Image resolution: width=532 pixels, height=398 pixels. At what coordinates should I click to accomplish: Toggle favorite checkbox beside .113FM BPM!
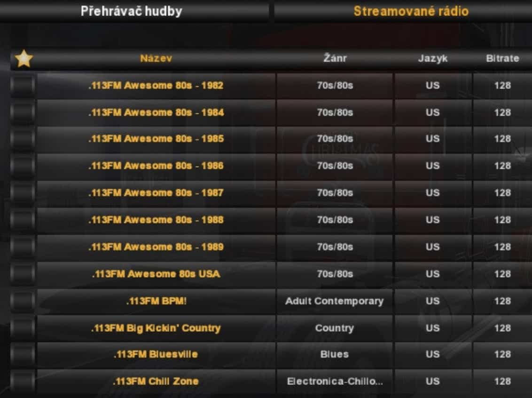tap(23, 302)
